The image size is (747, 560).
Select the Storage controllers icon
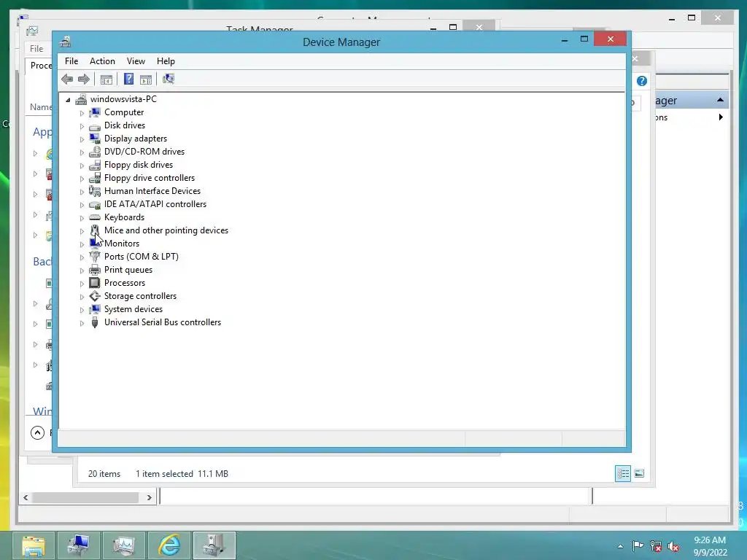[95, 296]
